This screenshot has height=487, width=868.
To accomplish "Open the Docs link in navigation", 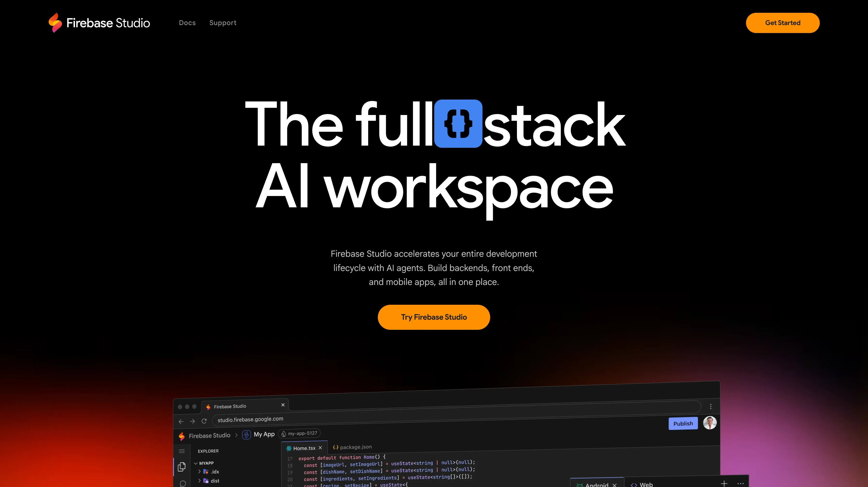I will point(187,23).
